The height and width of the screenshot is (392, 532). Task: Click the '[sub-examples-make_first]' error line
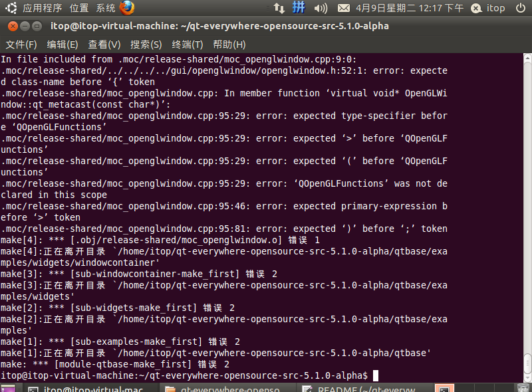coord(120,342)
